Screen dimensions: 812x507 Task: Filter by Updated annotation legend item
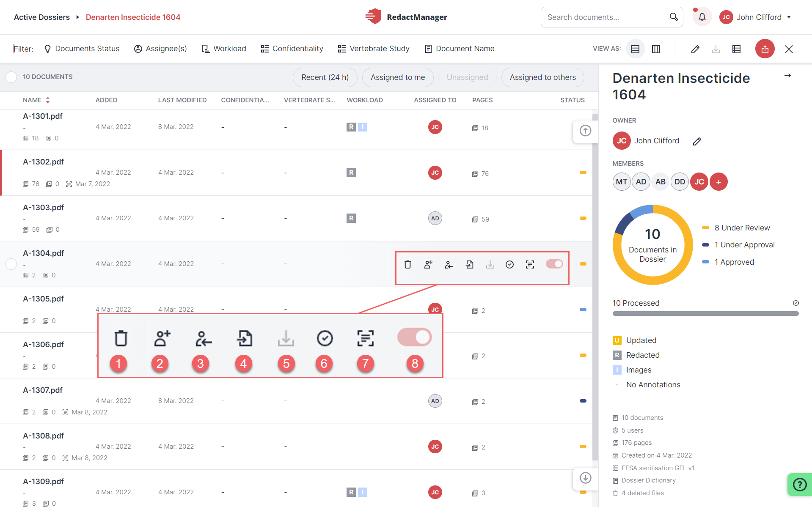[635, 340]
